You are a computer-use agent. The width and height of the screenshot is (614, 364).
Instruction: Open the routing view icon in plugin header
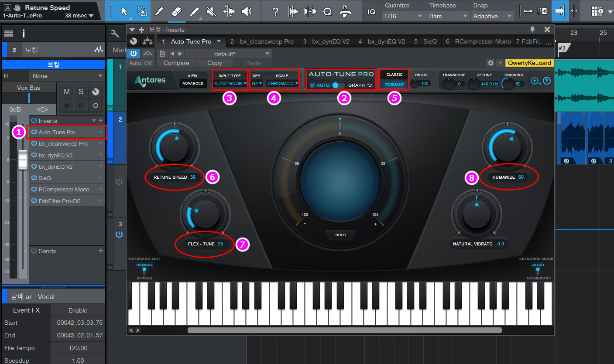(x=148, y=41)
